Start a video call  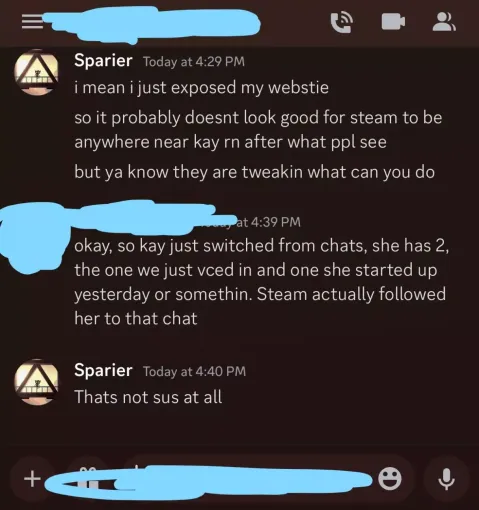tap(393, 22)
